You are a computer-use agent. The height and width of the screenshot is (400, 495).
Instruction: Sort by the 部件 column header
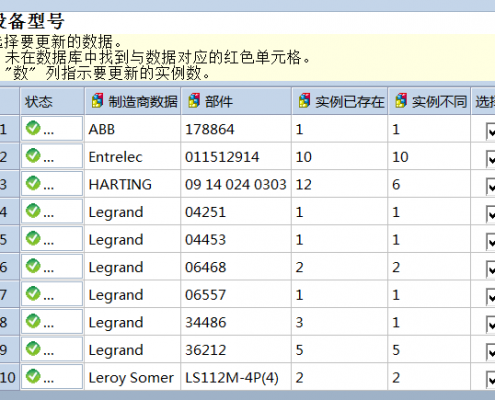(236, 101)
